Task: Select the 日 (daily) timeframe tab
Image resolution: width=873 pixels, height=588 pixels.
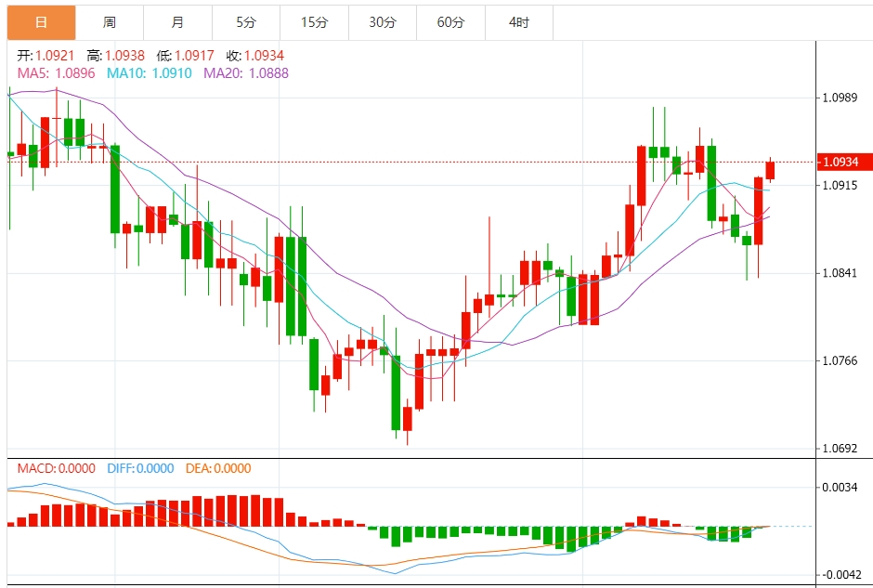Action: click(41, 21)
